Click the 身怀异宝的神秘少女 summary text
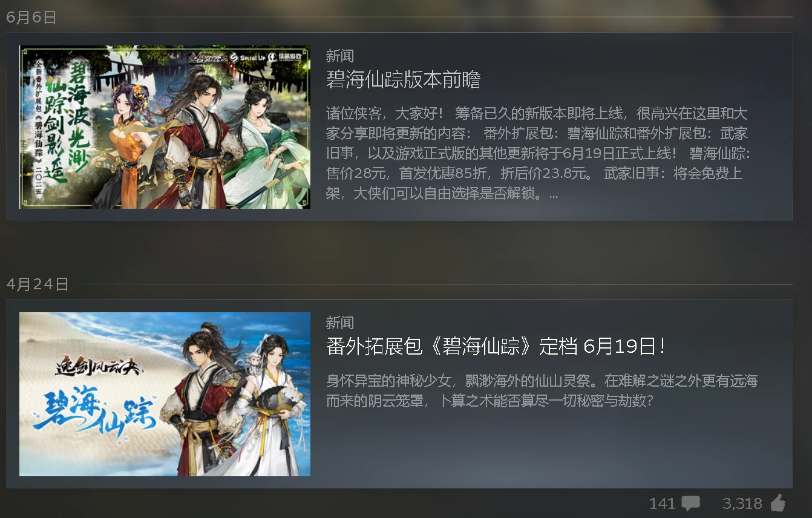The height and width of the screenshot is (518, 812). [x=542, y=391]
